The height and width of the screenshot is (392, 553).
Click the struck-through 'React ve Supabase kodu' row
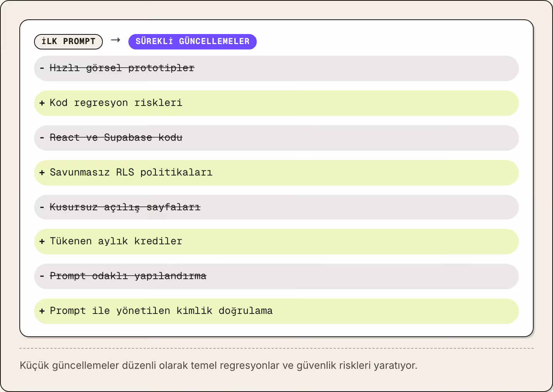point(276,138)
